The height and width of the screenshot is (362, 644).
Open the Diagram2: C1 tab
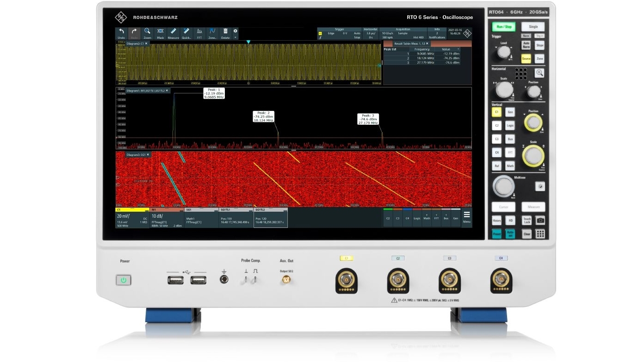click(137, 43)
